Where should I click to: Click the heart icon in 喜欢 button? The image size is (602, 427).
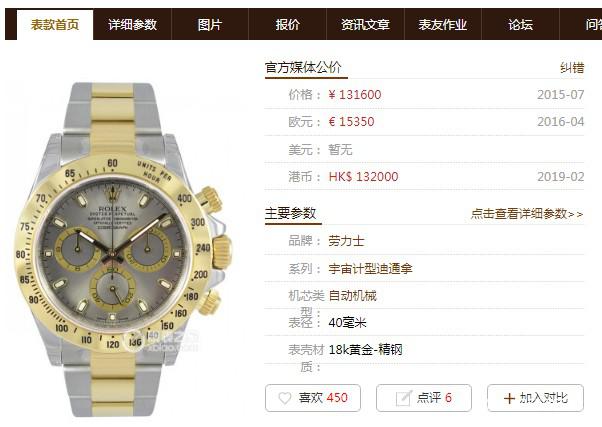[284, 398]
